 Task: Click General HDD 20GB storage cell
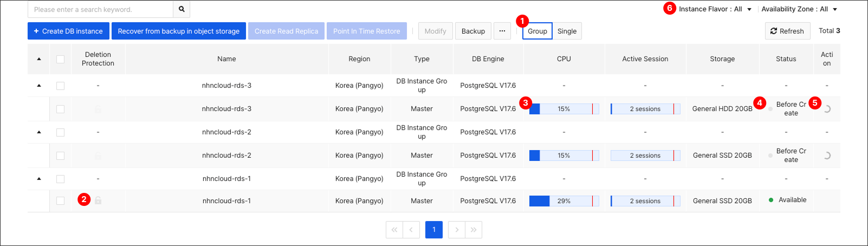722,109
